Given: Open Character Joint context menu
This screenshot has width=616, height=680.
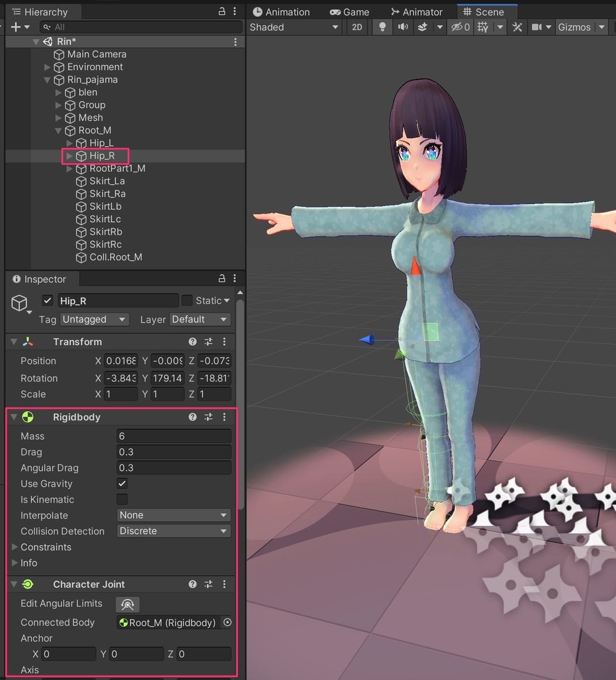Looking at the screenshot, I should click(x=224, y=584).
